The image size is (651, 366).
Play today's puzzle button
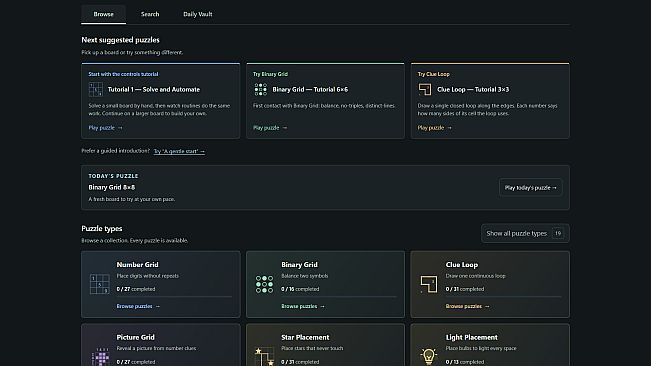(x=531, y=188)
